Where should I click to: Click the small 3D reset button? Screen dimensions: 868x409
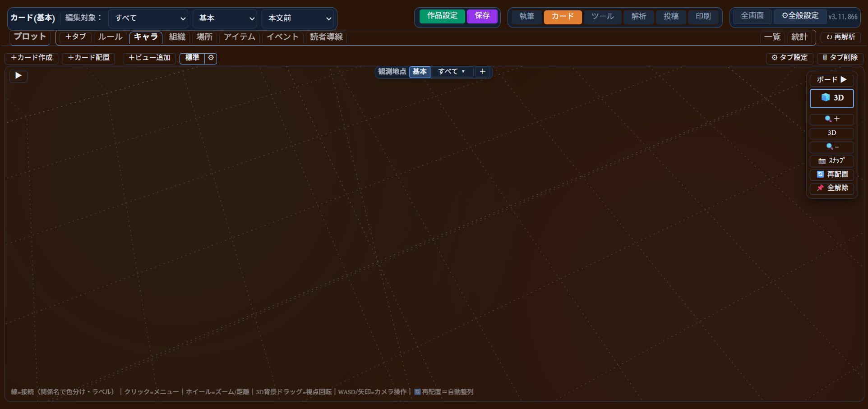831,133
